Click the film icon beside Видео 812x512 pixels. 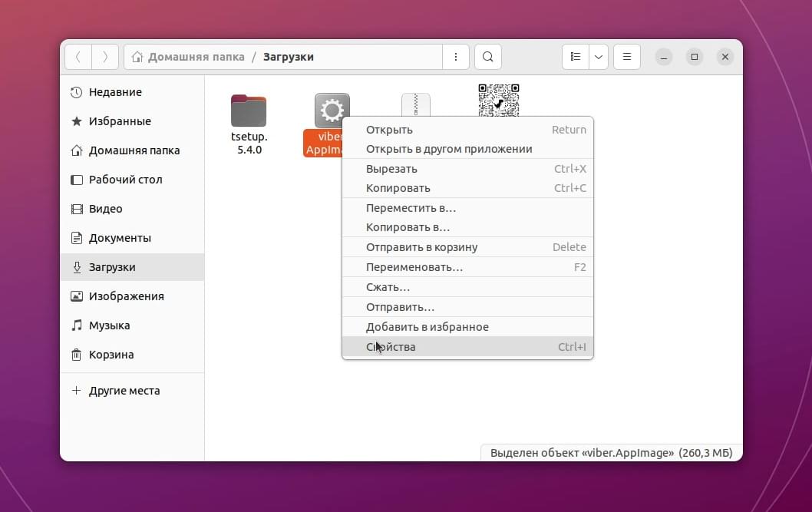click(77, 209)
